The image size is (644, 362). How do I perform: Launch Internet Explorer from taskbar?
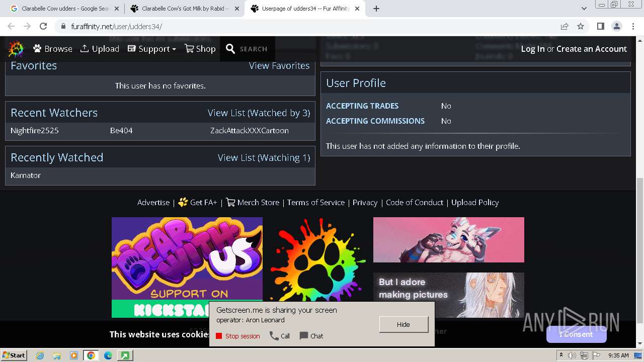point(40,355)
